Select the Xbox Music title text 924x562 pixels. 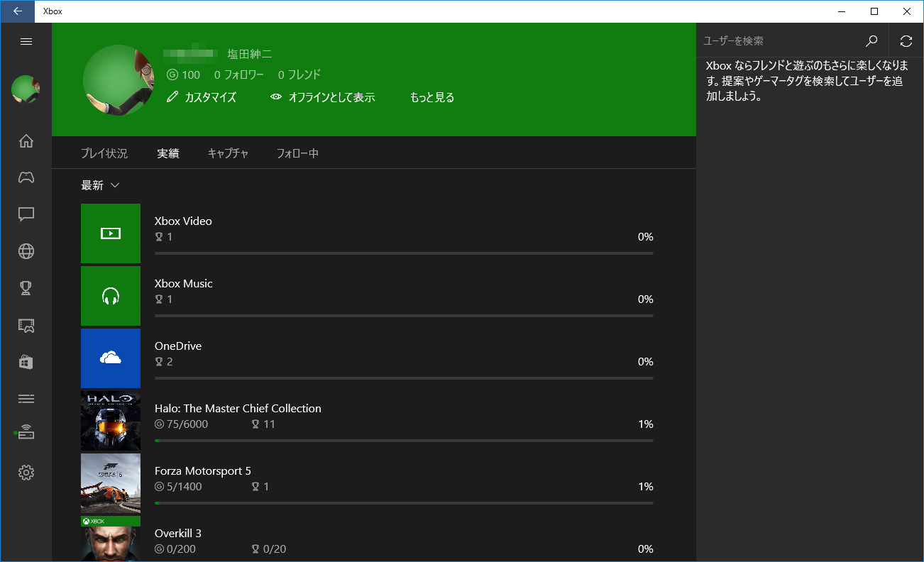pos(184,283)
